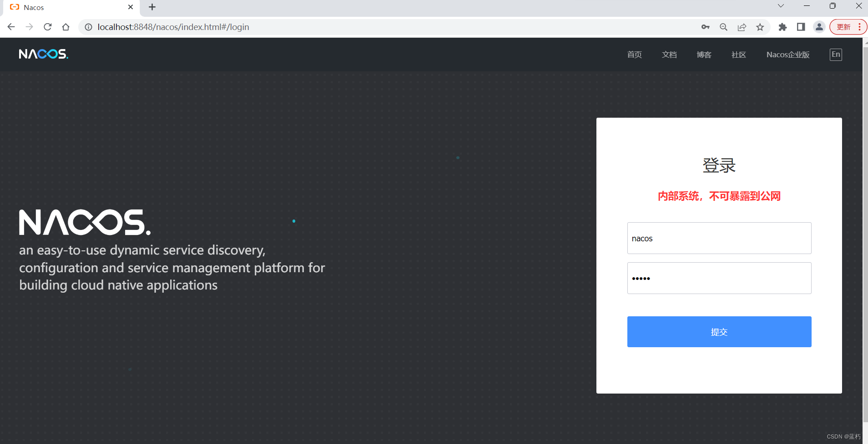Click the NACOS logo in header
This screenshot has width=868, height=444.
(x=44, y=54)
